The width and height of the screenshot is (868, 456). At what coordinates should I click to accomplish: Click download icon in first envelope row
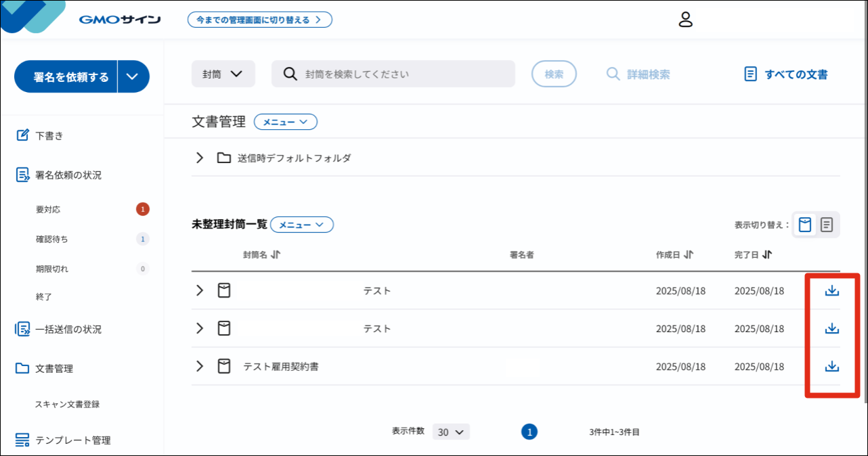[831, 290]
